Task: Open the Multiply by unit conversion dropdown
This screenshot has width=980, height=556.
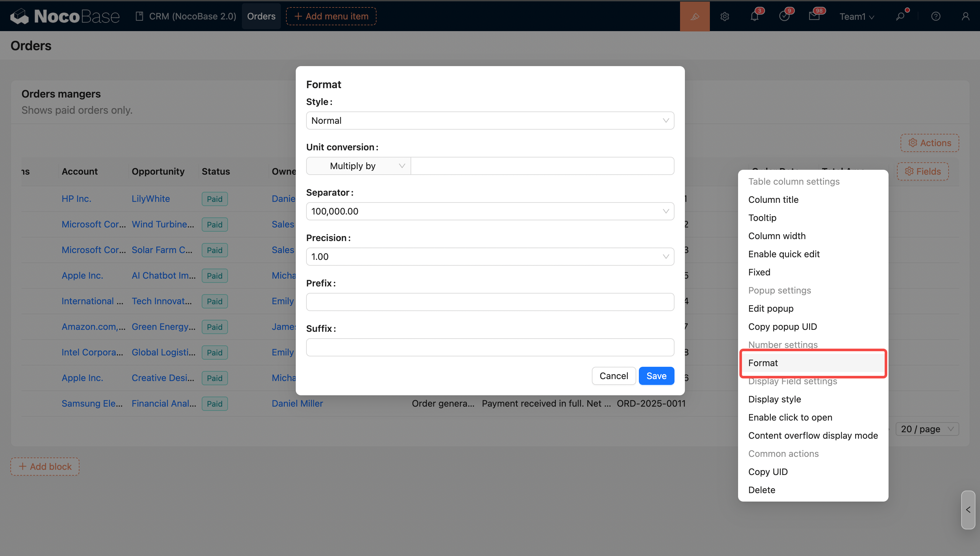Action: point(358,166)
